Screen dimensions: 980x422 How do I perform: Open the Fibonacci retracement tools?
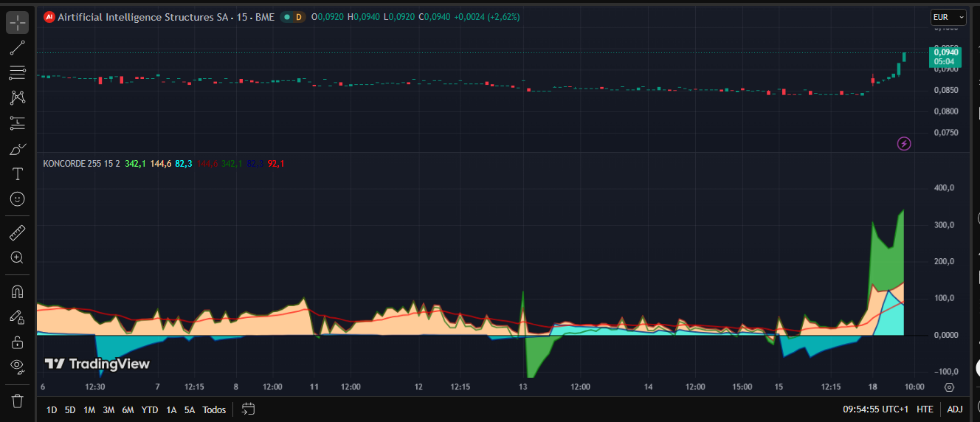pos(18,73)
